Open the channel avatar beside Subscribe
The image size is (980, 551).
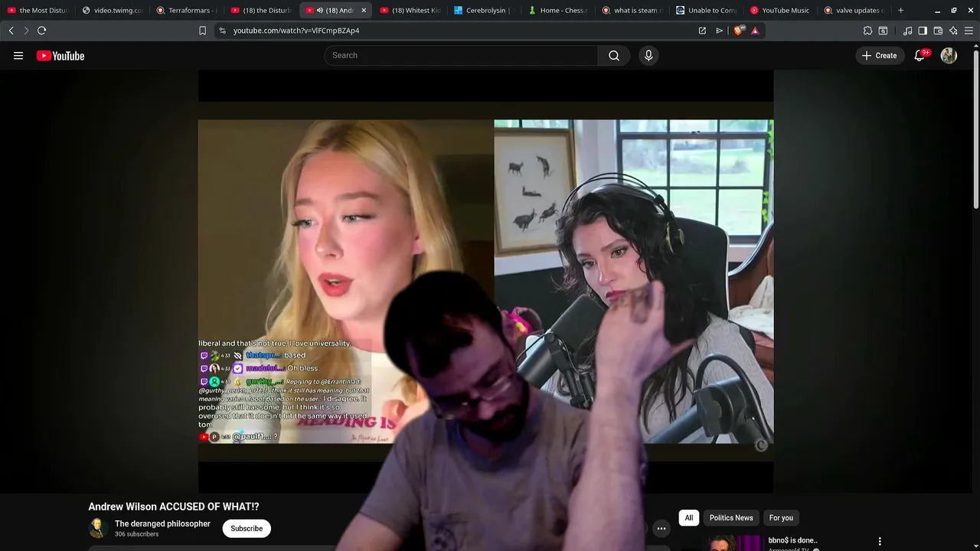tap(97, 528)
